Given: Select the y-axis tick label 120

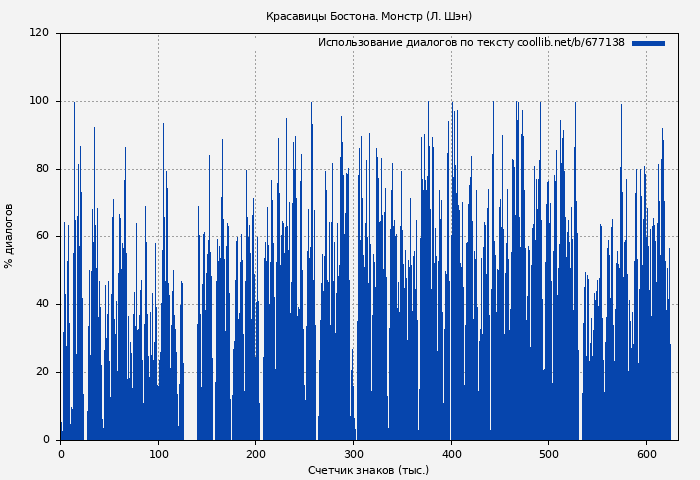Looking at the screenshot, I should pos(39,33).
